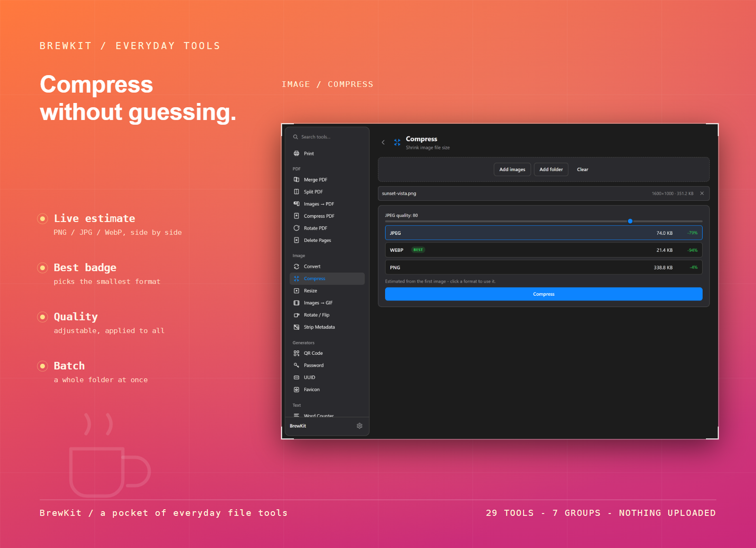Select the Compress item in Image group

click(327, 279)
